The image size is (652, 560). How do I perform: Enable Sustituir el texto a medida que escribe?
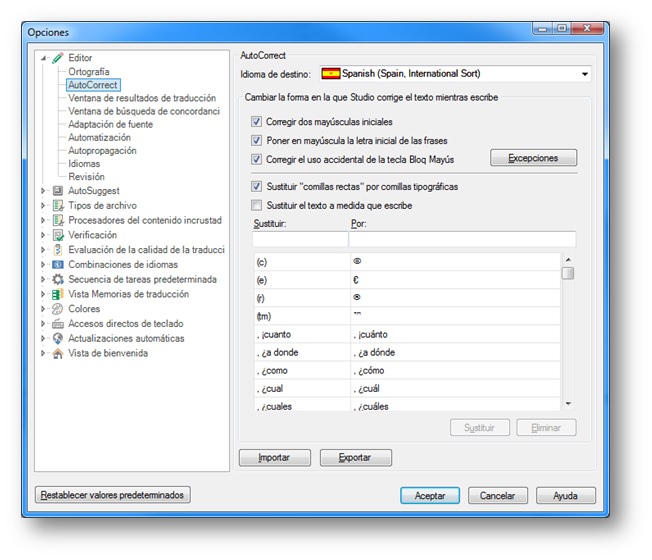click(x=257, y=205)
